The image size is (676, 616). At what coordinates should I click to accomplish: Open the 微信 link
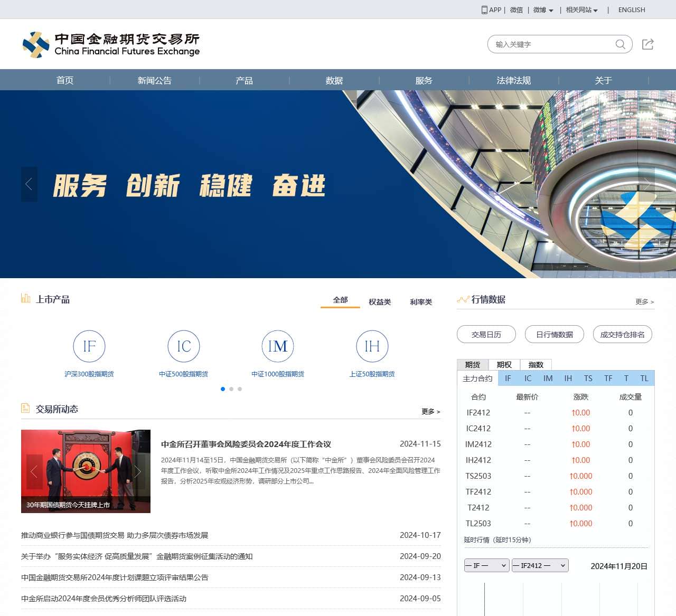517,10
